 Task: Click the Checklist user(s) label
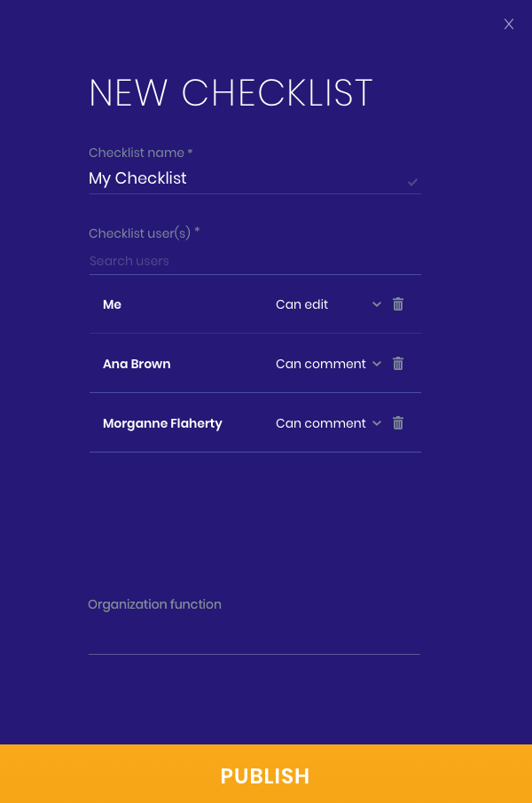tap(145, 233)
